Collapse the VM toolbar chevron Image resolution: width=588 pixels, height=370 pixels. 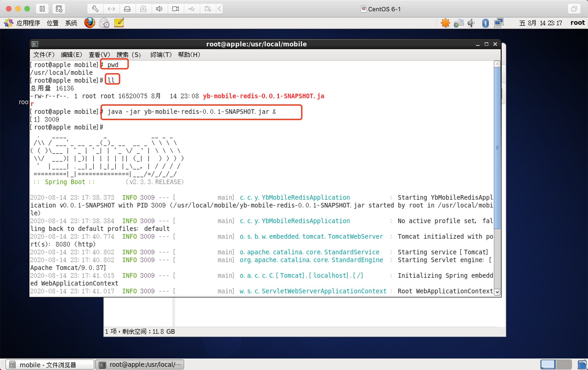220,9
